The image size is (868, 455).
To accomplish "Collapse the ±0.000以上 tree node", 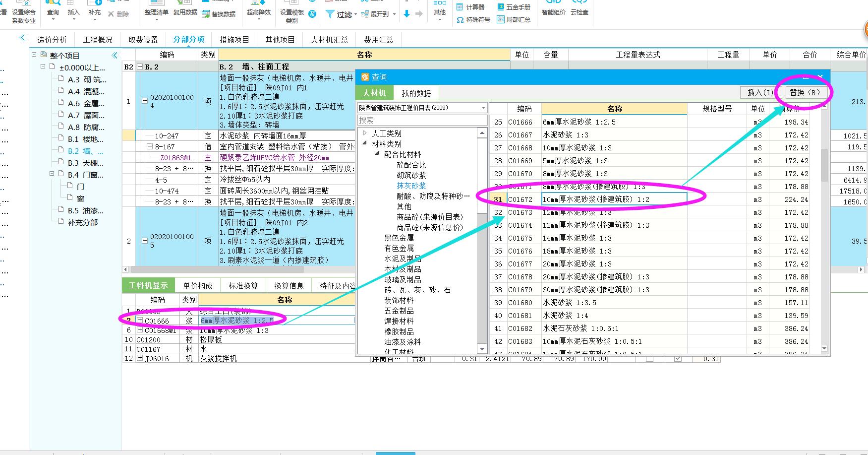I will (43, 66).
